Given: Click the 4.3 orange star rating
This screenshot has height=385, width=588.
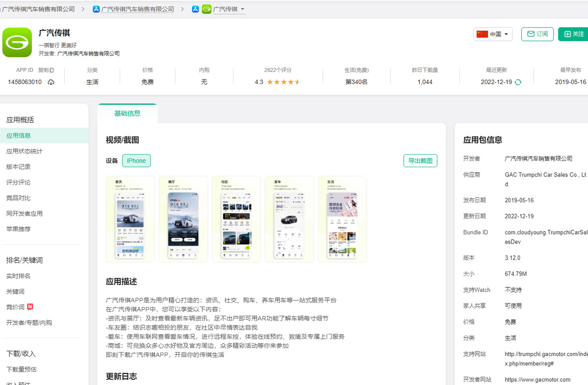Looking at the screenshot, I should [283, 82].
